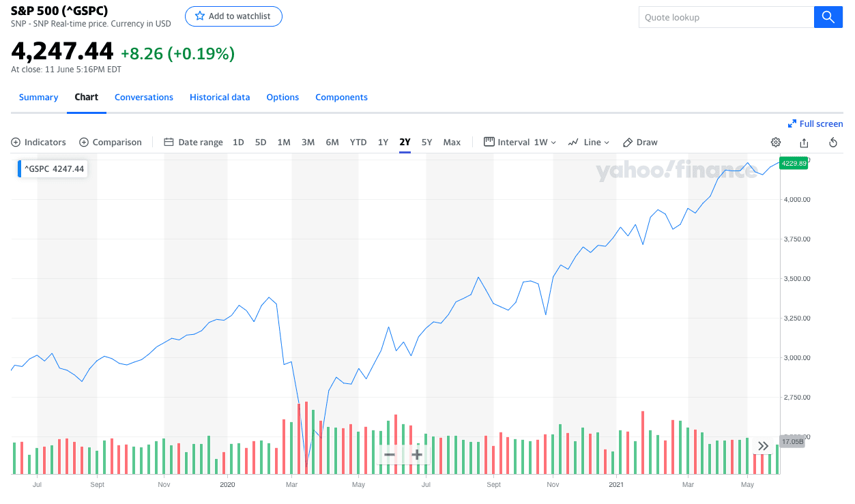Reset chart with the undo arrow icon

pyautogui.click(x=832, y=143)
